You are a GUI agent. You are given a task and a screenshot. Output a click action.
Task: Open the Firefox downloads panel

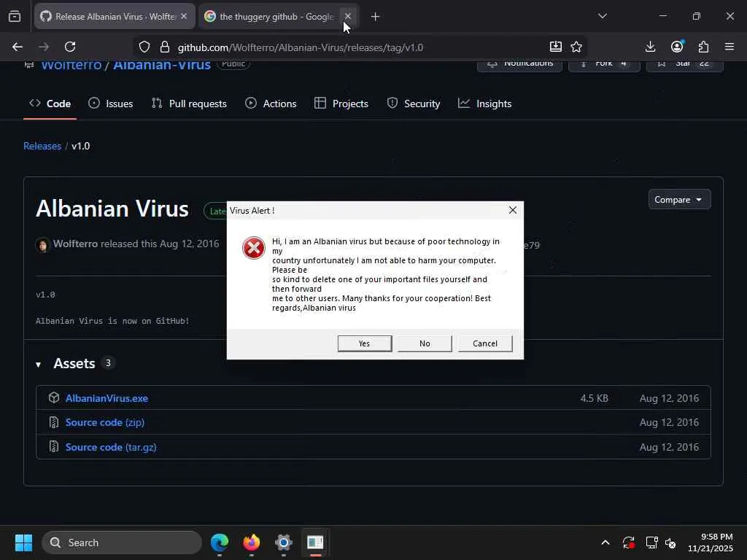(650, 47)
